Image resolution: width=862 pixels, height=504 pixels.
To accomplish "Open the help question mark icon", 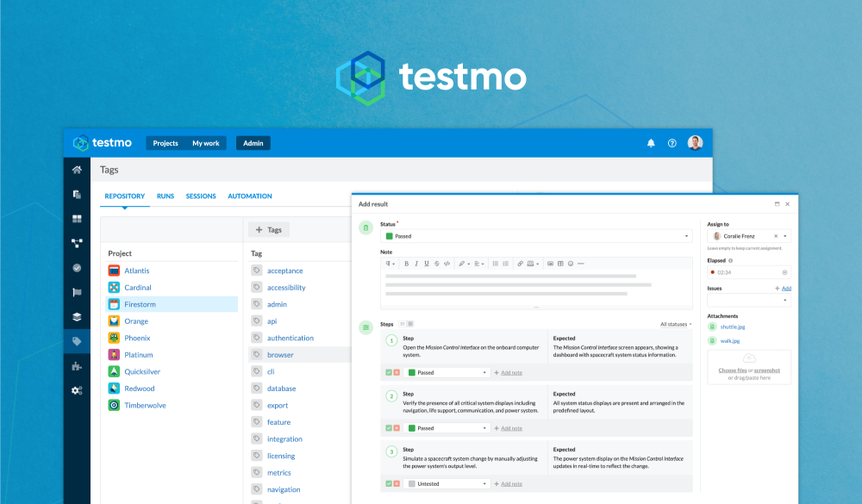I will 671,144.
